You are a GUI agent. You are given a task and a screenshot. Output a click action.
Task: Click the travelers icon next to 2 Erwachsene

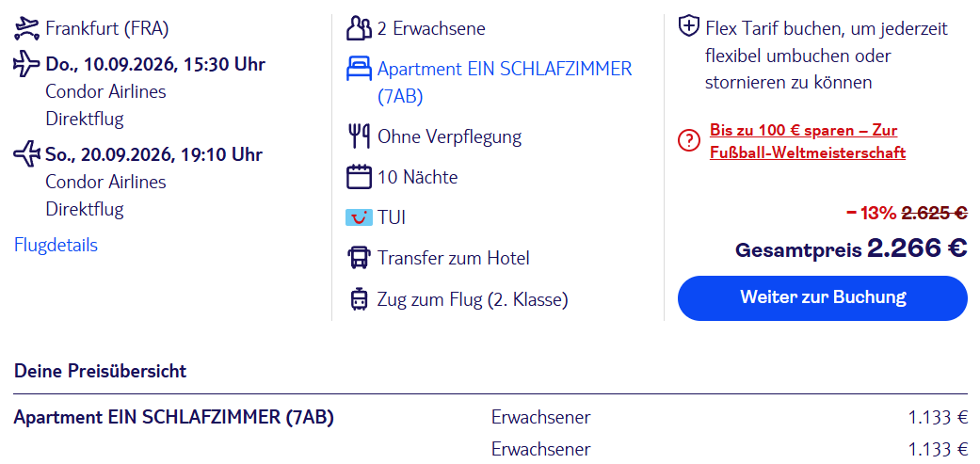[x=359, y=29]
